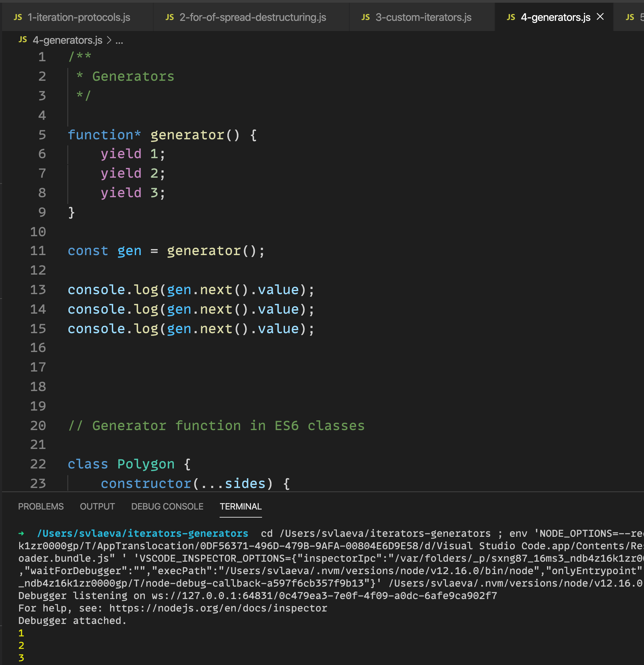Close the 4-generators.js tab

click(600, 16)
